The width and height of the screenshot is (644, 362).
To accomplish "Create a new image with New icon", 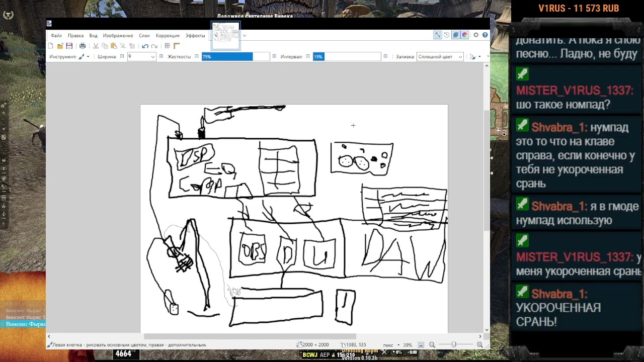I will point(51,46).
